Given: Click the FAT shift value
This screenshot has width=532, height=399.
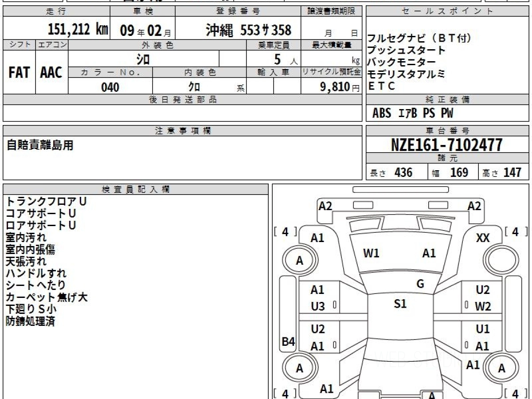Looking at the screenshot, I should [x=19, y=72].
